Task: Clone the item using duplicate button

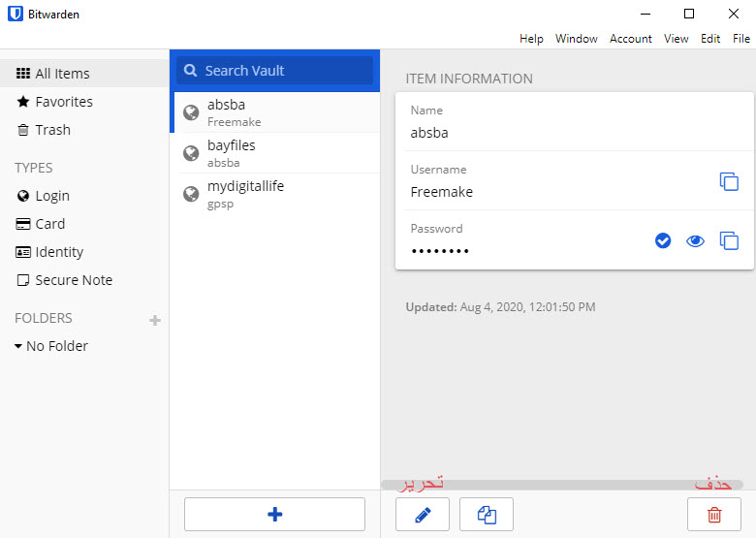Action: [487, 515]
